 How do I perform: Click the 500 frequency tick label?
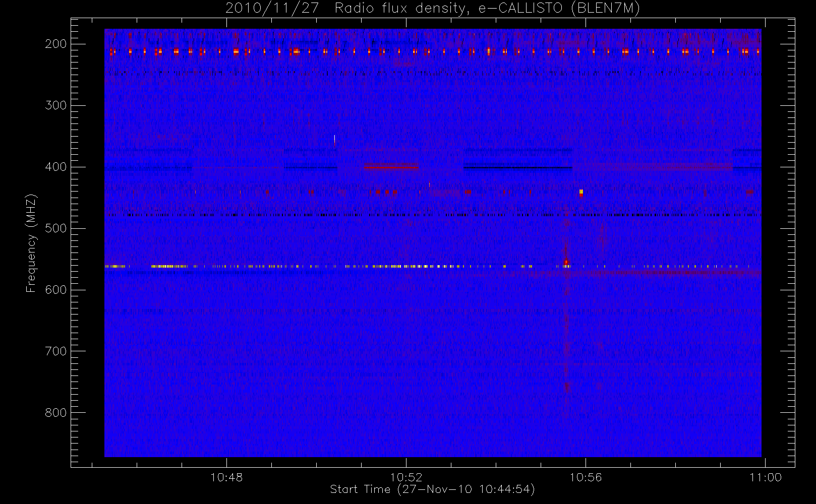click(56, 228)
